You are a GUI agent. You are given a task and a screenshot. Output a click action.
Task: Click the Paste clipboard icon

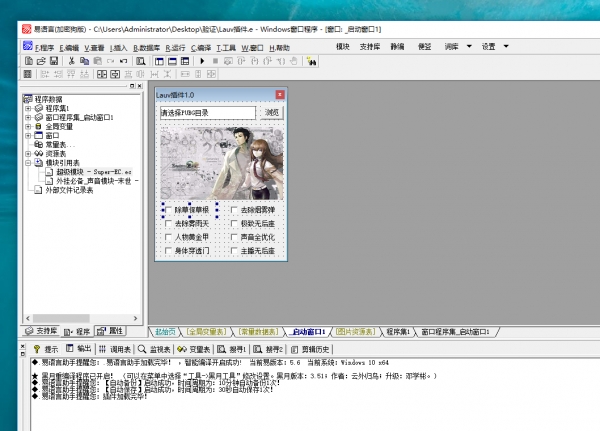pos(98,61)
